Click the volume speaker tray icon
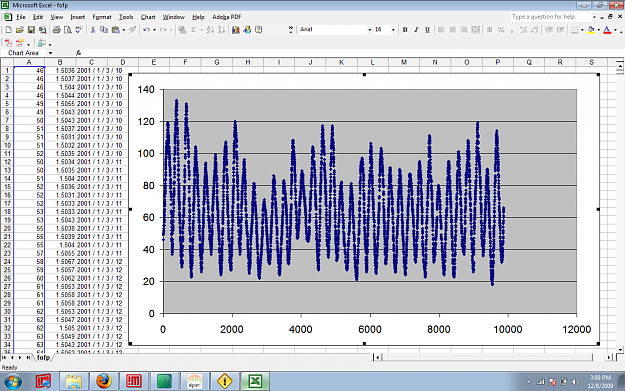Screen dimensions: 625x391 [575, 382]
